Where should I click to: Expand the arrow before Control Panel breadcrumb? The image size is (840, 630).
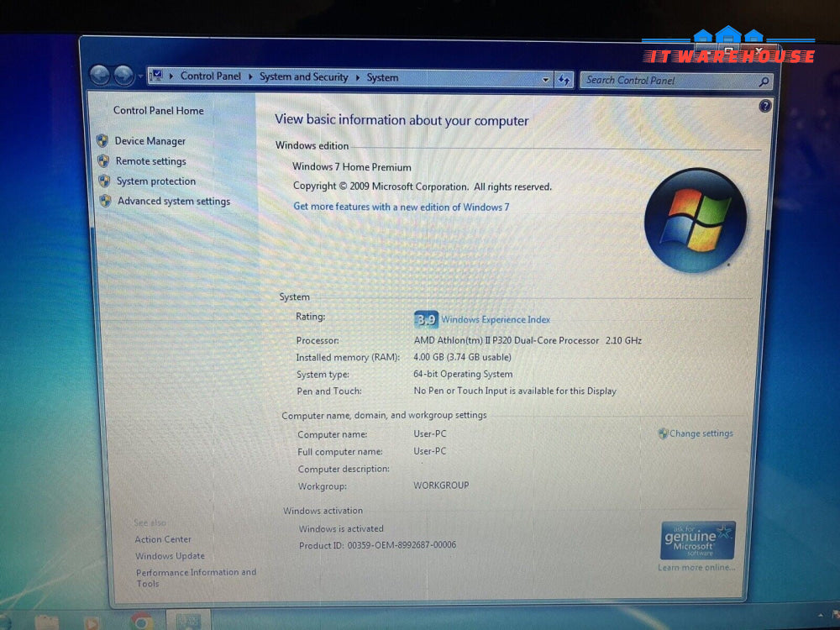171,76
